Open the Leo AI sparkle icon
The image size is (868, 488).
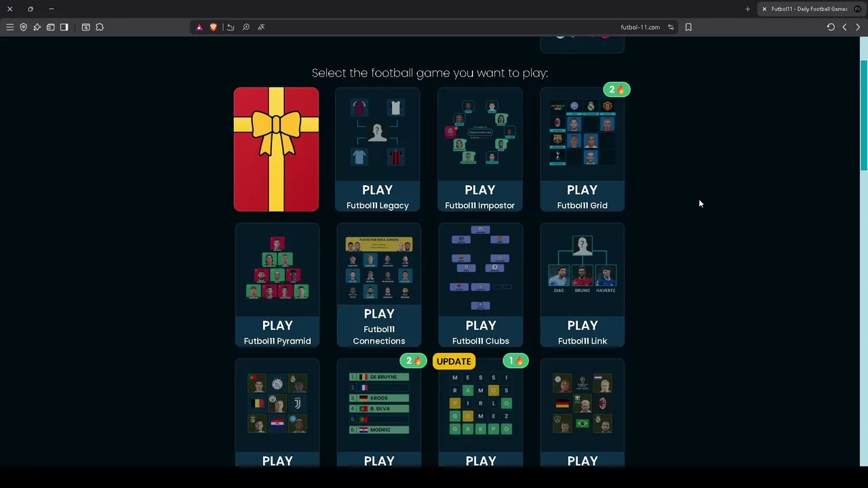click(x=37, y=27)
